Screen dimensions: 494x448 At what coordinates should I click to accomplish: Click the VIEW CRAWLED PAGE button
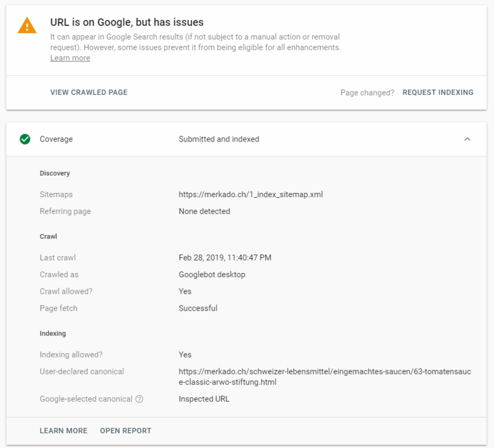[89, 93]
